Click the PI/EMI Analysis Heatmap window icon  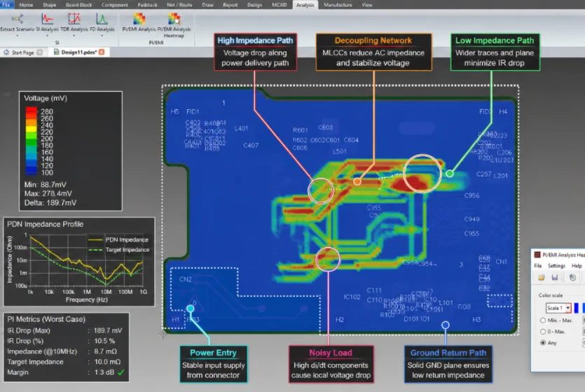click(537, 255)
